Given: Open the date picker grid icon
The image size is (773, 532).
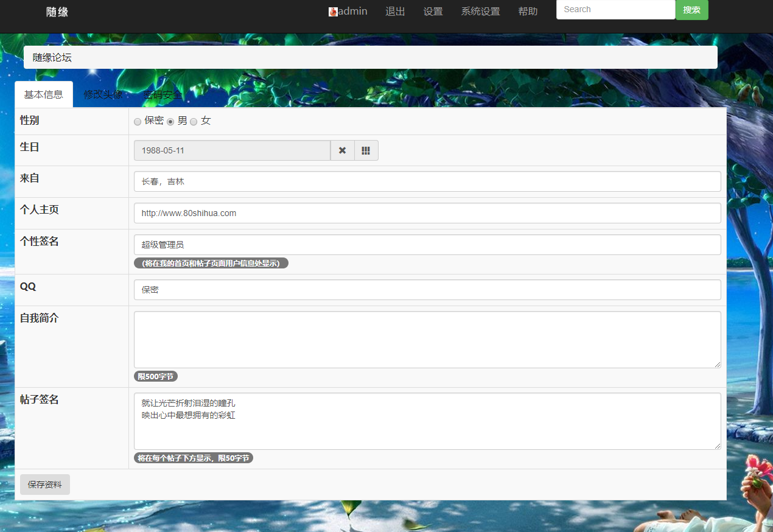Looking at the screenshot, I should [366, 150].
